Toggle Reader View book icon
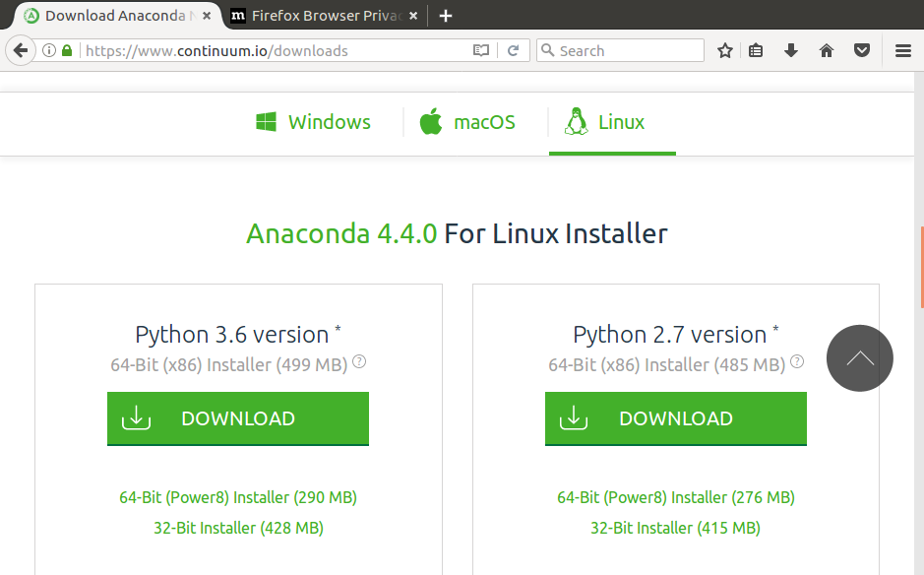This screenshot has width=924, height=575. pos(481,51)
